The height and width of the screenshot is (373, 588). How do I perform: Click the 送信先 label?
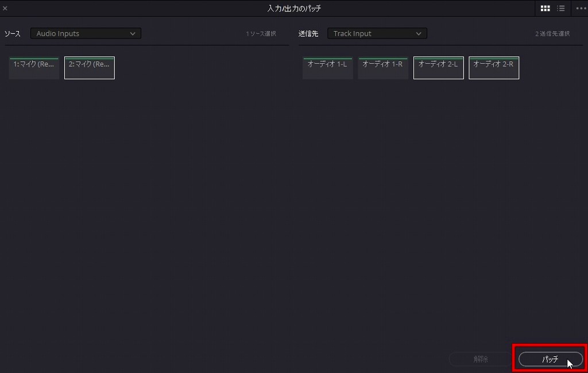(x=308, y=34)
